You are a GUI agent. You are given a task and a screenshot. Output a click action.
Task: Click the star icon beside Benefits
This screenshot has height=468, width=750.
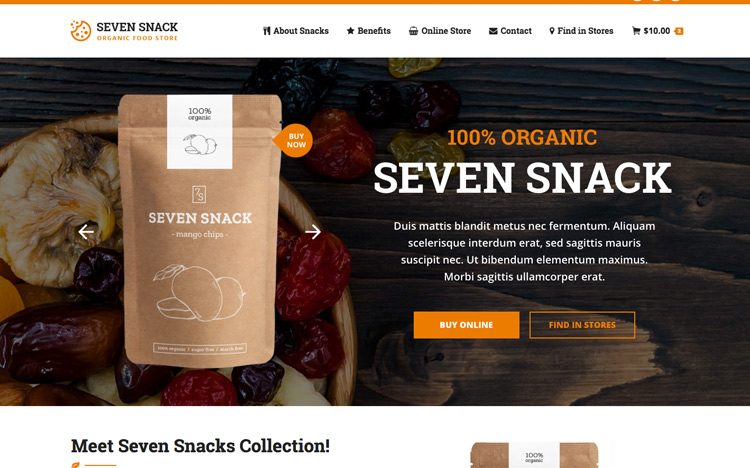point(351,31)
